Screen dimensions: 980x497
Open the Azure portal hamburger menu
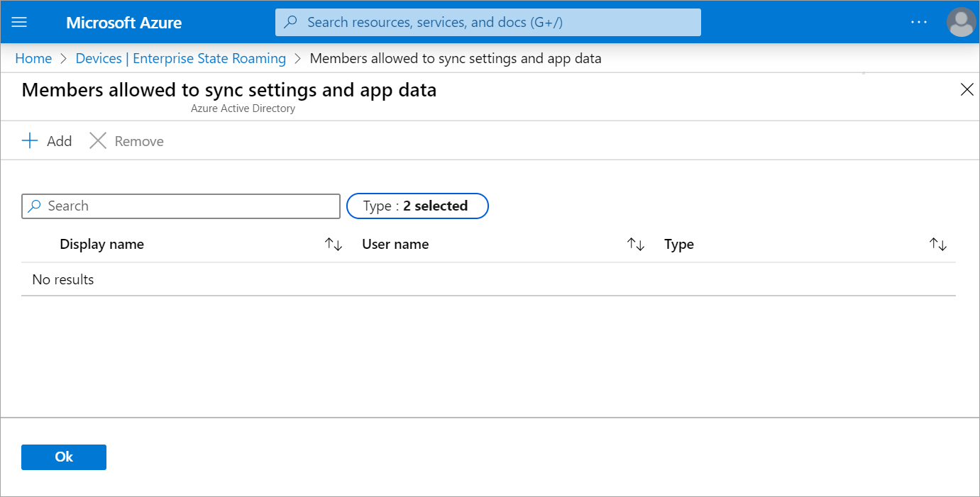(19, 21)
